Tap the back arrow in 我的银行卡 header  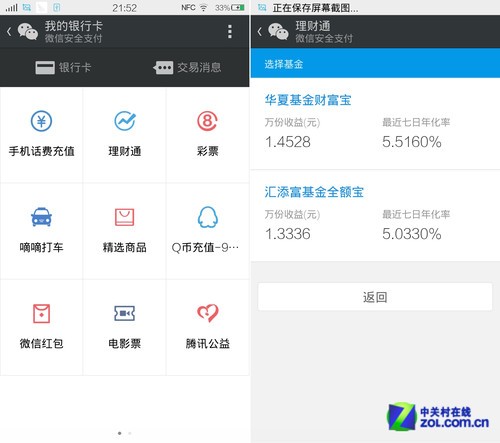[x=9, y=32]
